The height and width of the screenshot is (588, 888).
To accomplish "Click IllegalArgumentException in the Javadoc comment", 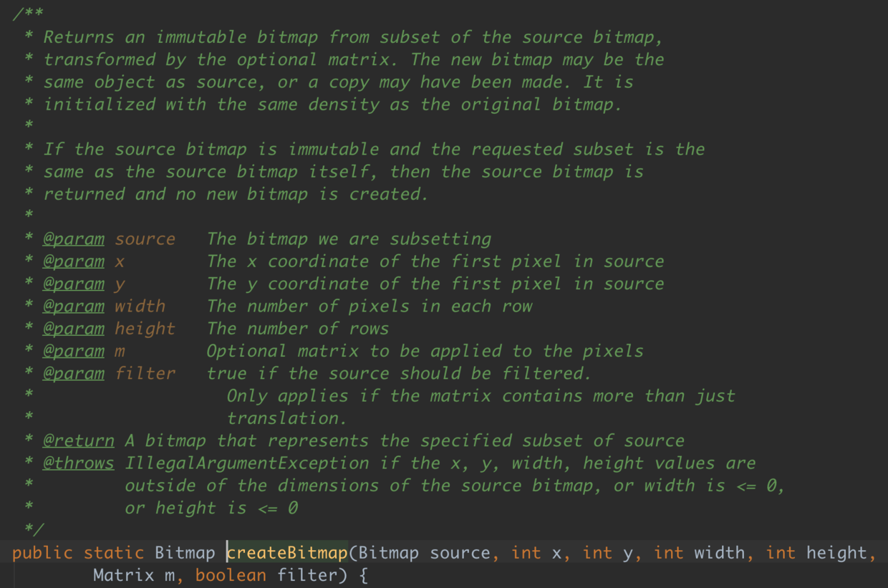I will pos(247,463).
